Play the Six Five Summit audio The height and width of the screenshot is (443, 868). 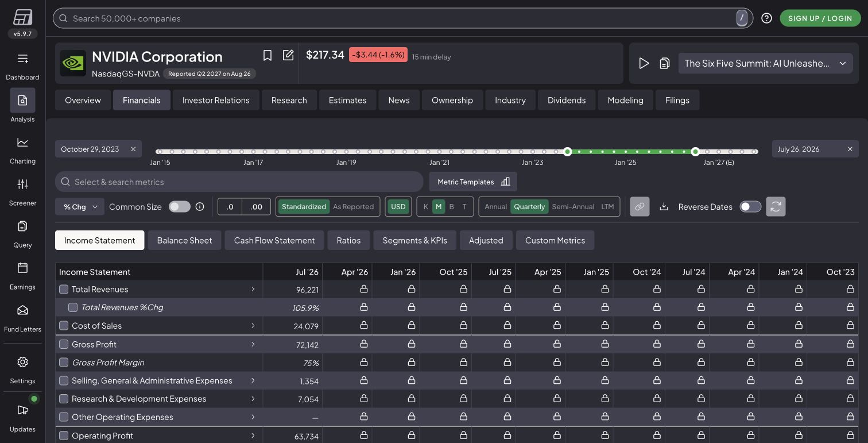[x=644, y=63]
